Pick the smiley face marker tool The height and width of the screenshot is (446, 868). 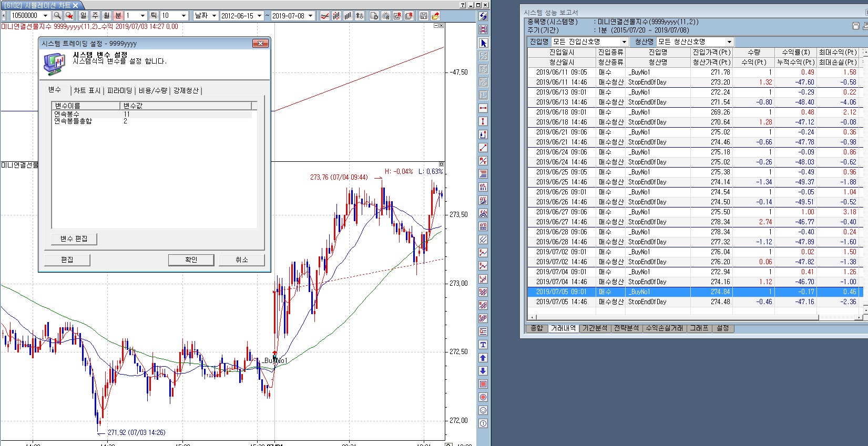click(483, 410)
